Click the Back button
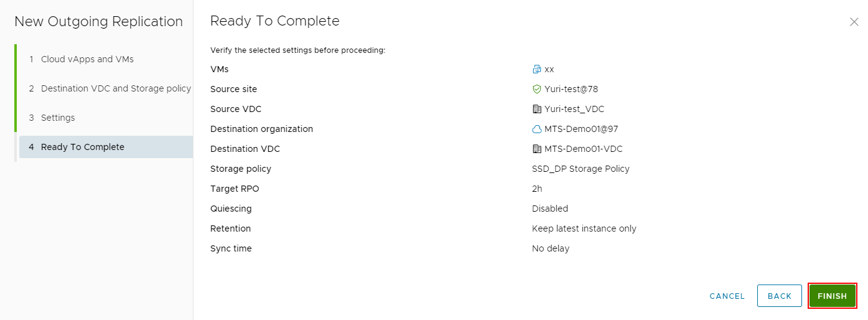This screenshot has width=868, height=320. (x=779, y=296)
